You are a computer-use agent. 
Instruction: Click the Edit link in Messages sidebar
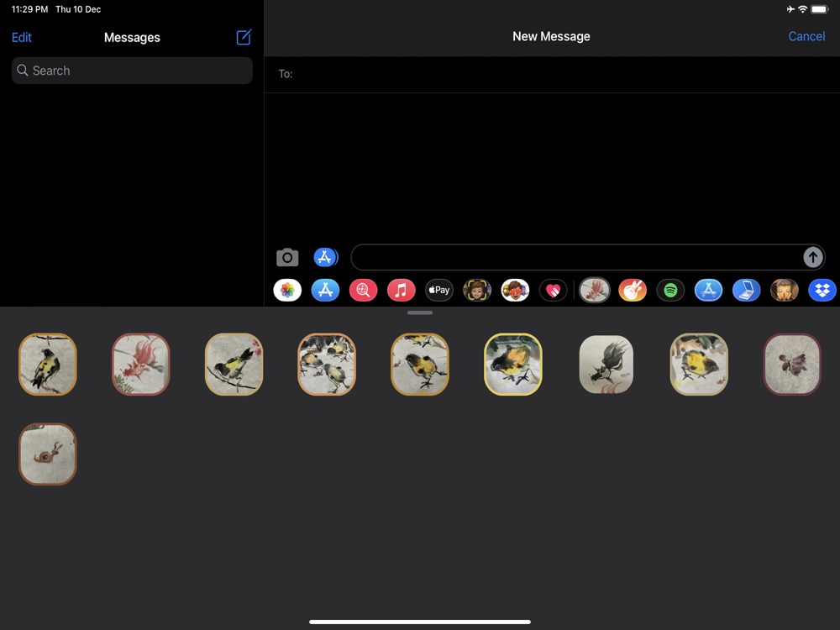[x=22, y=38]
